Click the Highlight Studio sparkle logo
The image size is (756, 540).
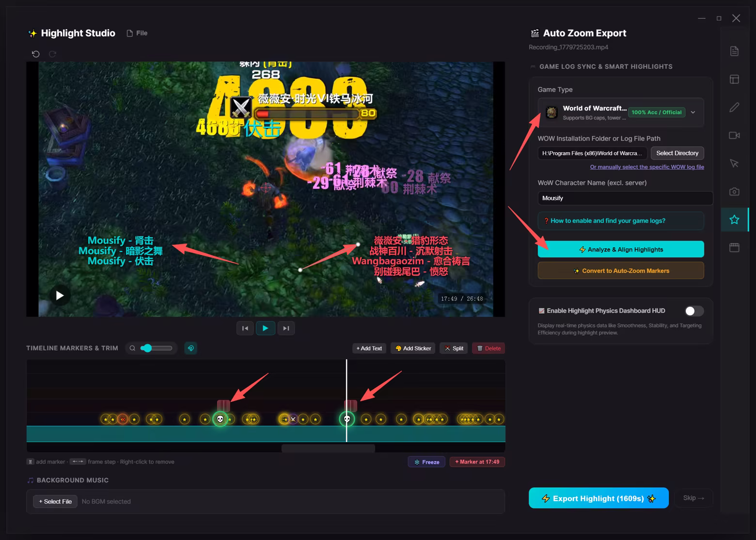[32, 33]
